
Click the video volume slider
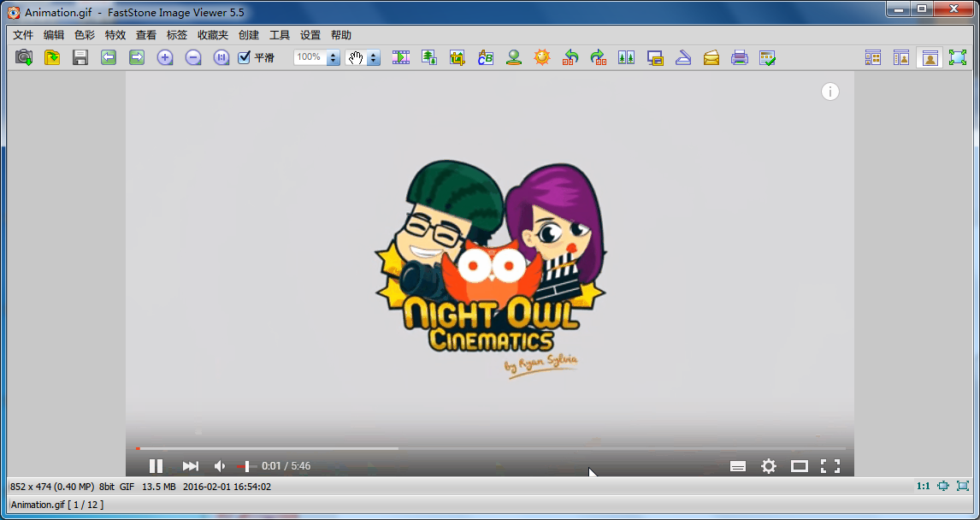[246, 466]
